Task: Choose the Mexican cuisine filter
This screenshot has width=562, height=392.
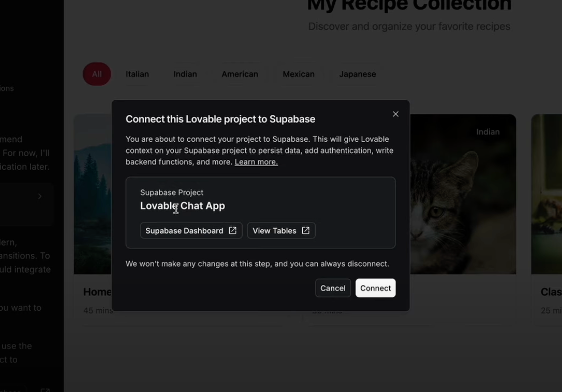Action: [x=299, y=74]
